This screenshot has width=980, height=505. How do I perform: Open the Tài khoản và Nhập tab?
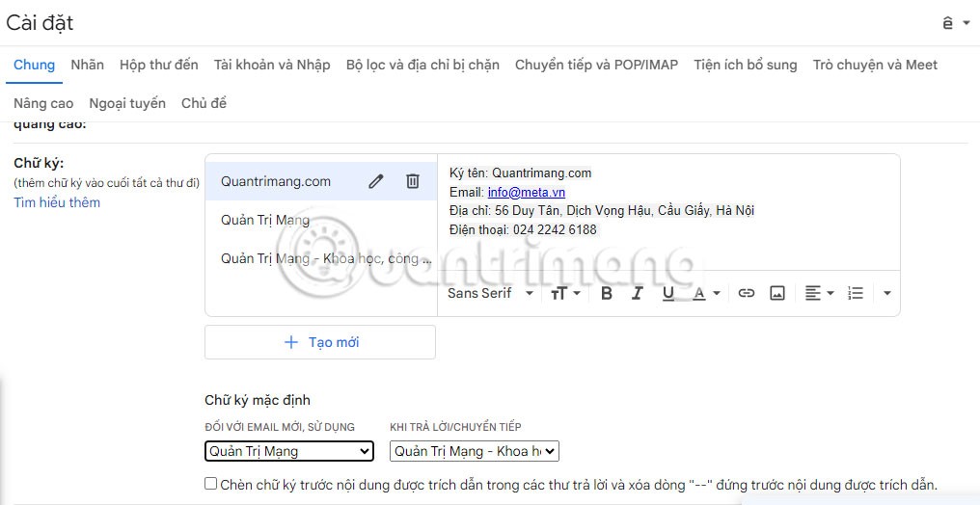coord(272,65)
